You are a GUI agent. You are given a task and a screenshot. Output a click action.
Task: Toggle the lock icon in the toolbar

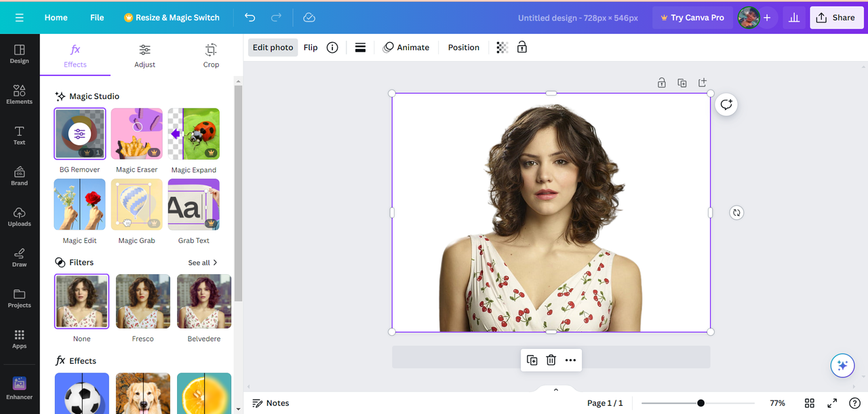(x=521, y=48)
